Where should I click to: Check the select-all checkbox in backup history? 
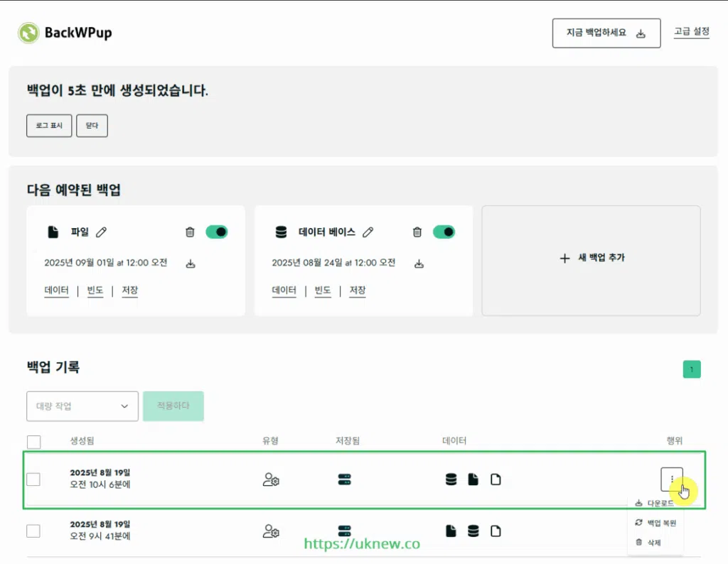[x=33, y=440]
